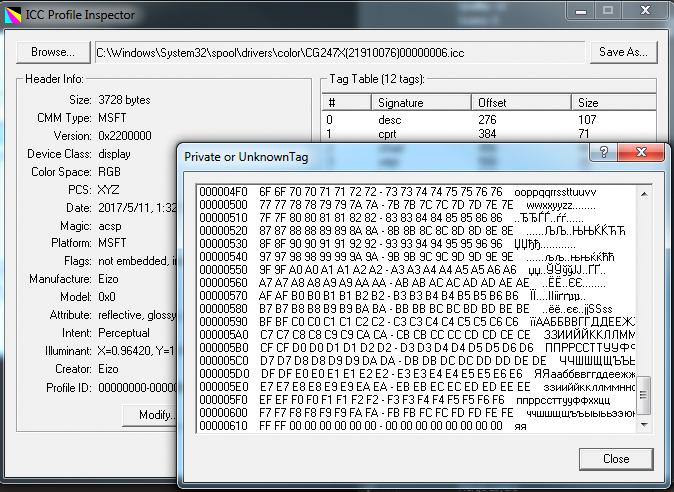Click hex row address 00000520
This screenshot has height=492, width=674.
pyautogui.click(x=224, y=231)
